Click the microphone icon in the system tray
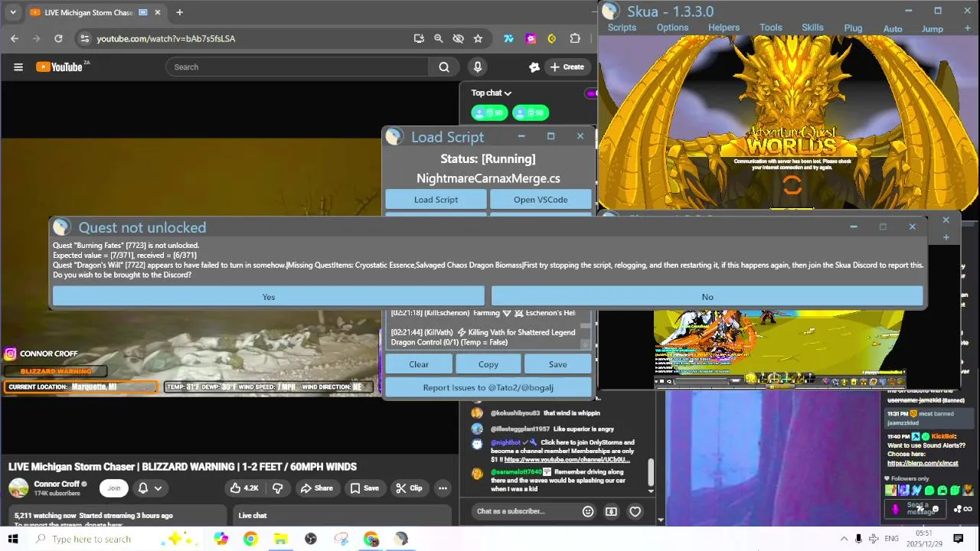This screenshot has height=551, width=980. click(x=858, y=539)
